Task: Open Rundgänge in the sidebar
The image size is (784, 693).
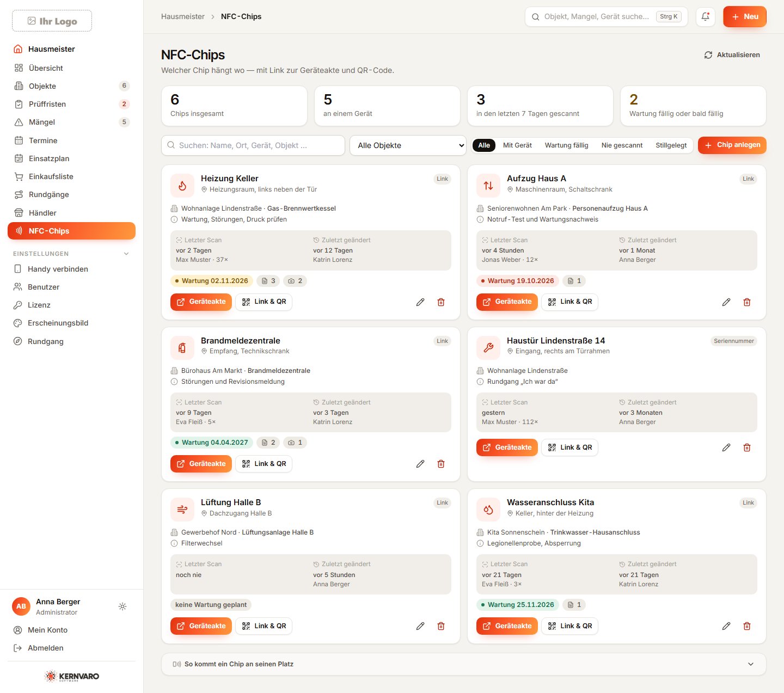Action: tap(71, 194)
